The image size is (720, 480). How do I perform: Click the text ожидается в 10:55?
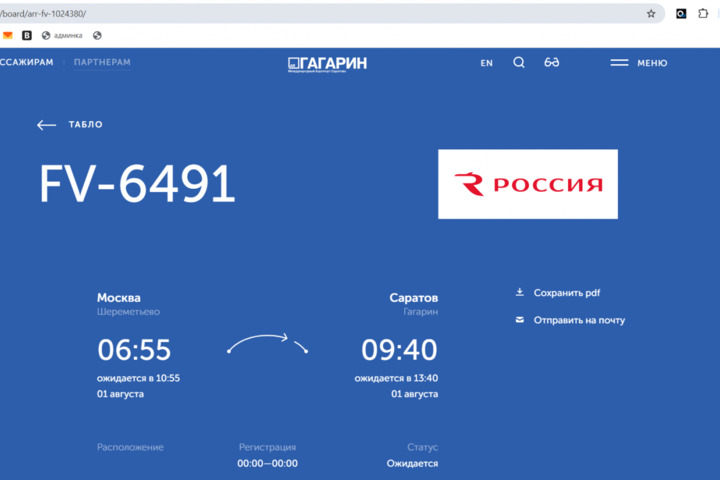pos(138,378)
